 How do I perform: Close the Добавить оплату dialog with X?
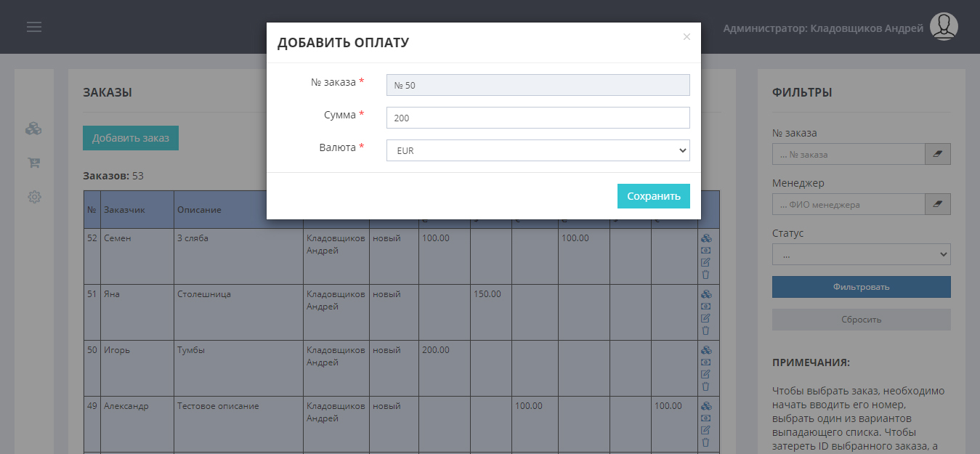click(x=687, y=36)
